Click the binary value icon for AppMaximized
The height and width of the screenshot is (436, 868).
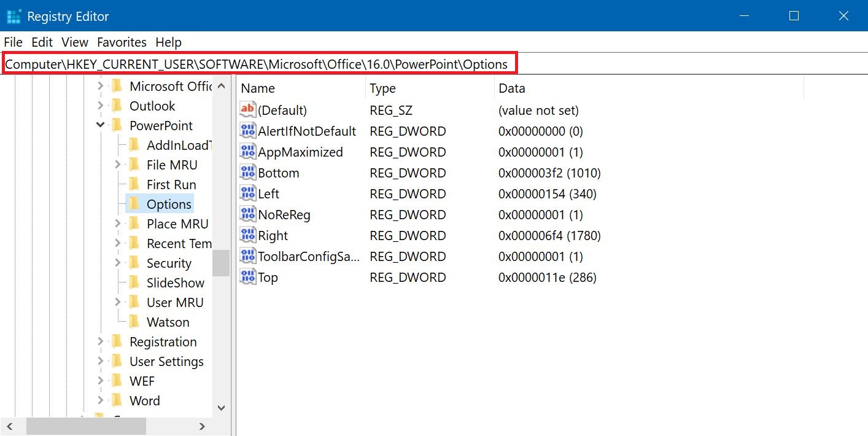247,152
